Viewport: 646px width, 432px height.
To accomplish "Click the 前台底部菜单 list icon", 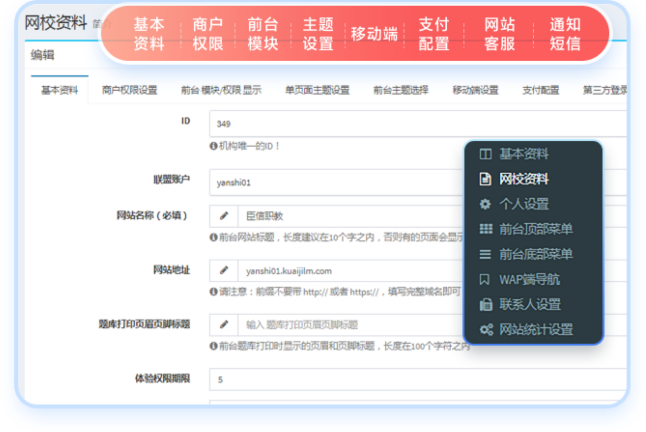I will click(485, 255).
